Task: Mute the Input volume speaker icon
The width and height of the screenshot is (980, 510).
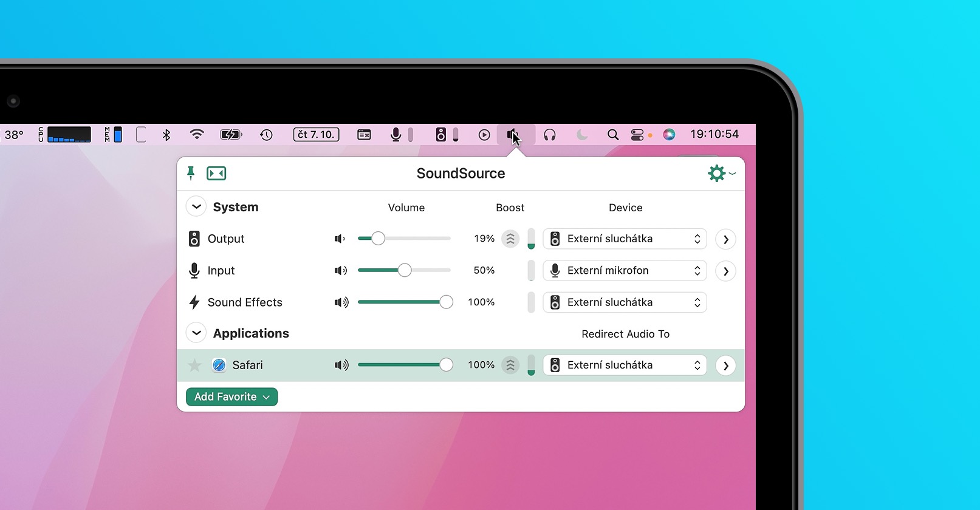Action: pyautogui.click(x=341, y=270)
